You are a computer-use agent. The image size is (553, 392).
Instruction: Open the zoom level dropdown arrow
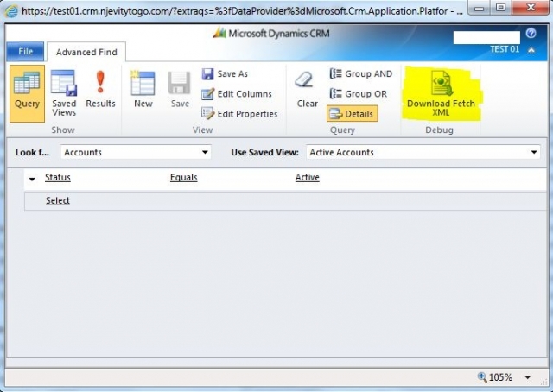coord(527,377)
